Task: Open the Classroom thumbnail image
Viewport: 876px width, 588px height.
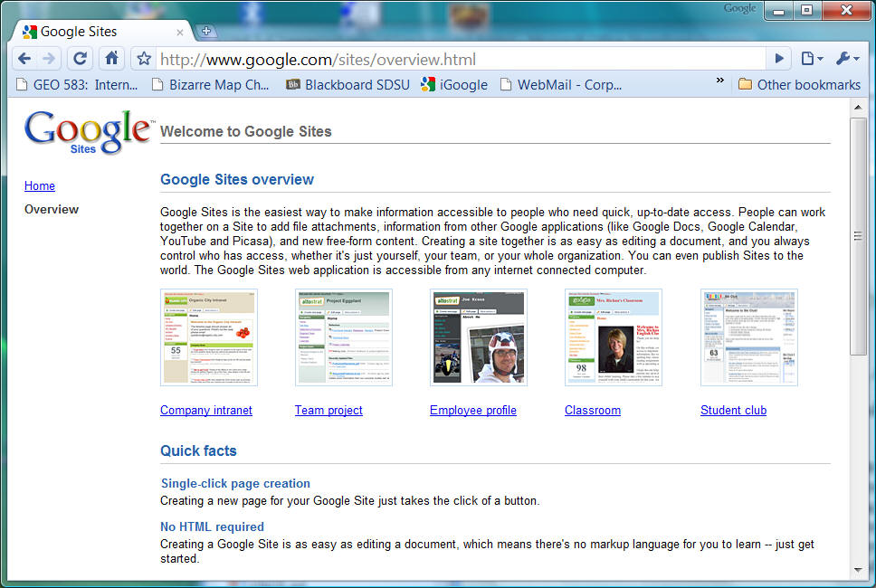Action: coord(614,337)
